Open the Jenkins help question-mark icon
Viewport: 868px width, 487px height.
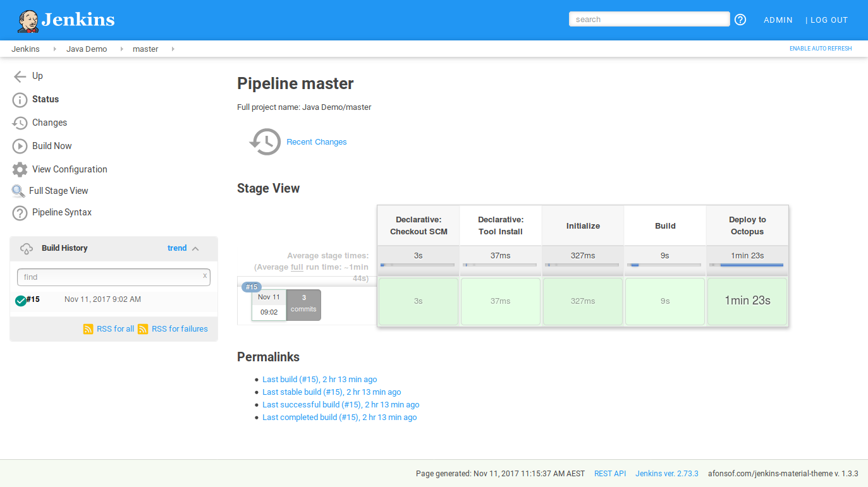click(x=740, y=20)
